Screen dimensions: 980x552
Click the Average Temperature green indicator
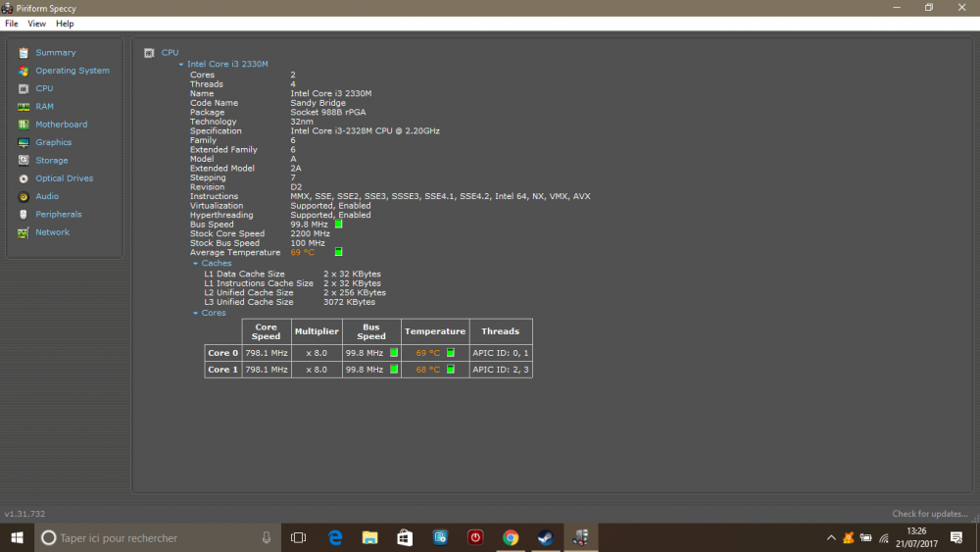coord(338,252)
